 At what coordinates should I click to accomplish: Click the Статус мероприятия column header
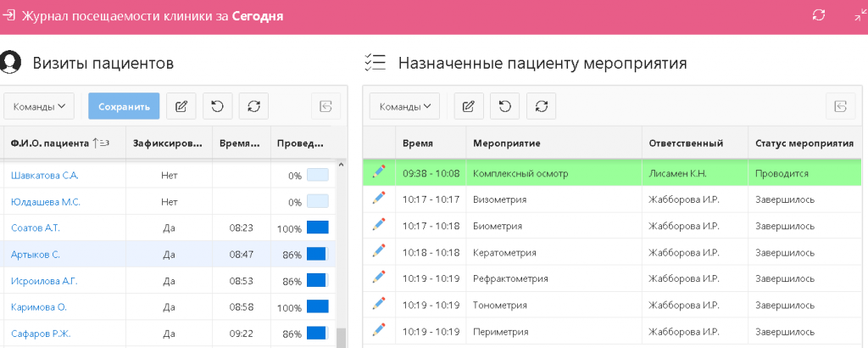pos(803,143)
